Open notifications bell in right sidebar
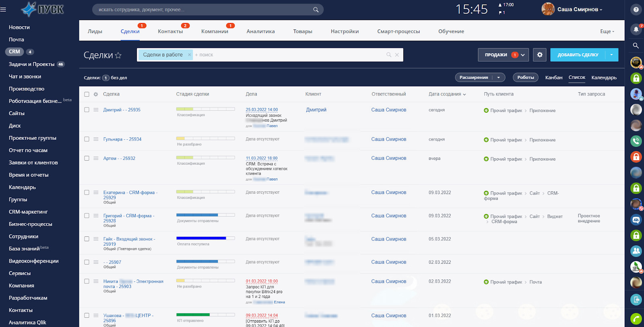 [636, 29]
